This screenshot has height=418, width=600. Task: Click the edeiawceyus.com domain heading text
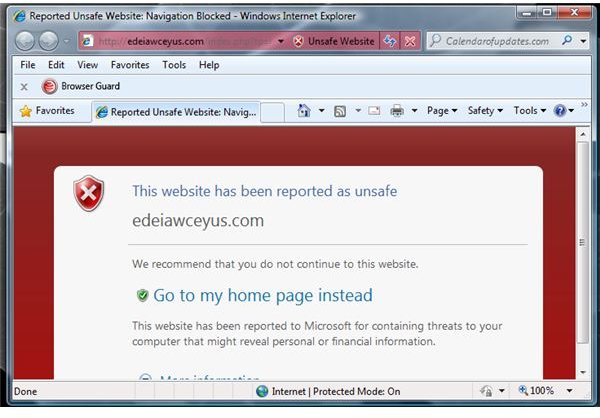click(x=198, y=220)
